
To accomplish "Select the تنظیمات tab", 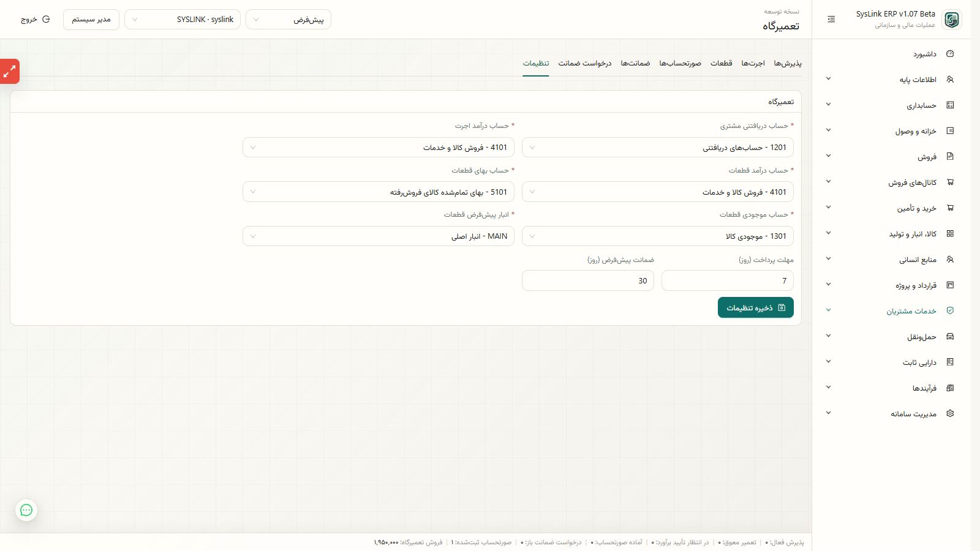I will 536,63.
